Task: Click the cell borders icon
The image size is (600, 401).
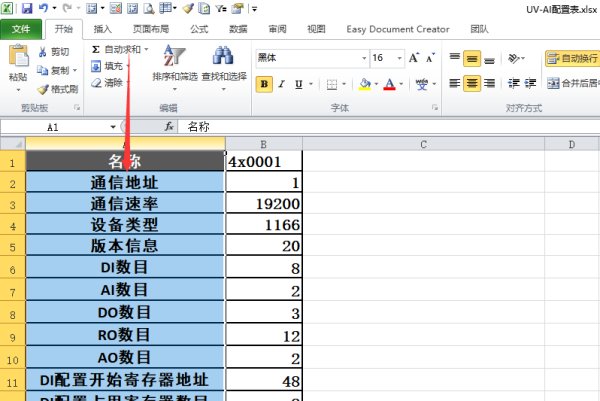Action: tap(332, 84)
